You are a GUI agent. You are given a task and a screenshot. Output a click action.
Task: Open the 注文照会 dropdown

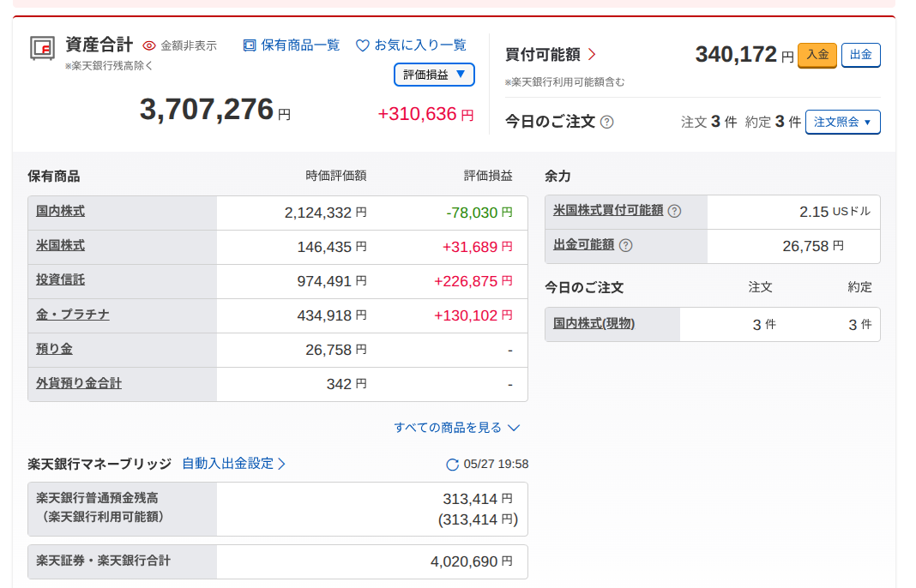tap(842, 122)
